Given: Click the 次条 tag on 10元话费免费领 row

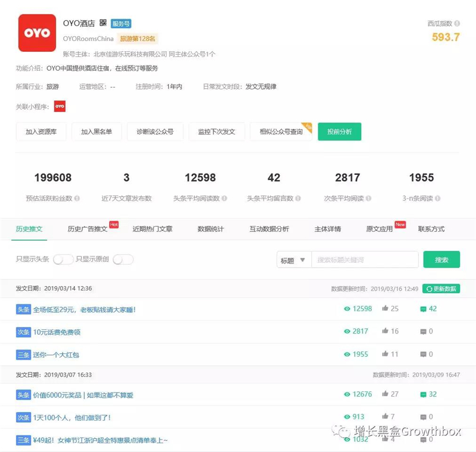Looking at the screenshot, I should [23, 332].
